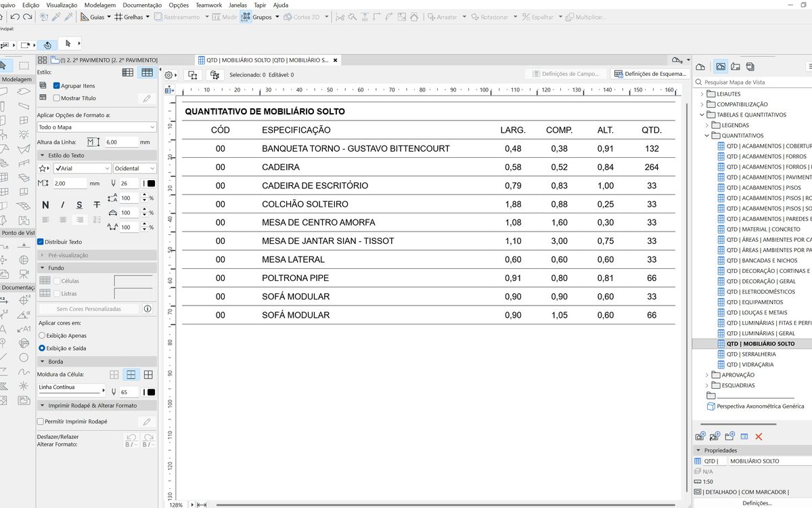Select the Marquee tool in the toolbox

click(24, 66)
